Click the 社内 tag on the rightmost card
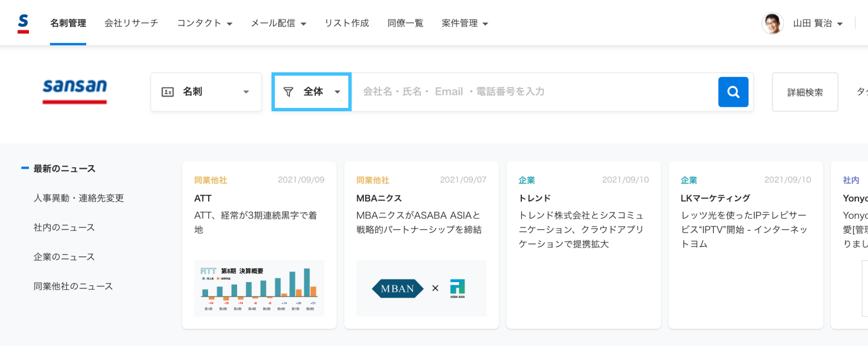Viewport: 868px width, 346px height. click(851, 180)
